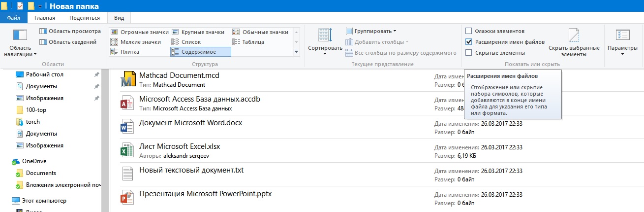Uncheck file name extensions checkbox
The image size is (644, 212).
469,42
